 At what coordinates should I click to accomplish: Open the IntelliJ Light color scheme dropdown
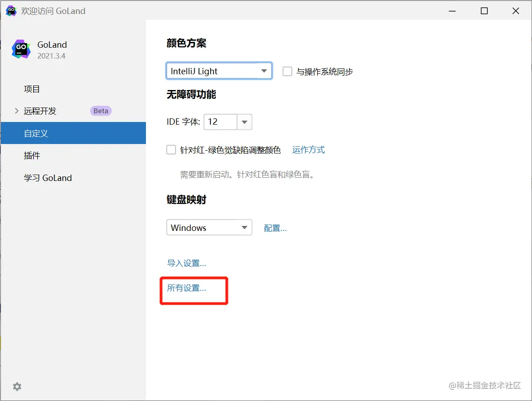[219, 71]
